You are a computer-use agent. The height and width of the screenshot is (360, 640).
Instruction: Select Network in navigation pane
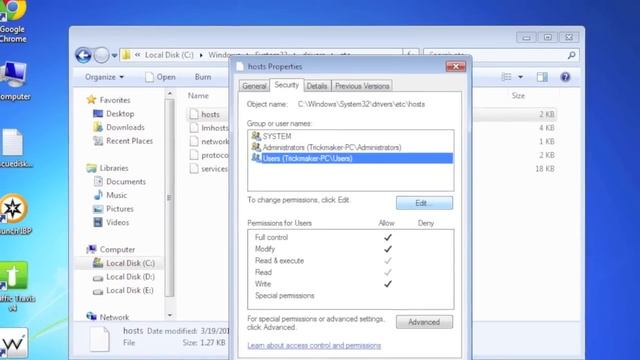click(x=108, y=317)
